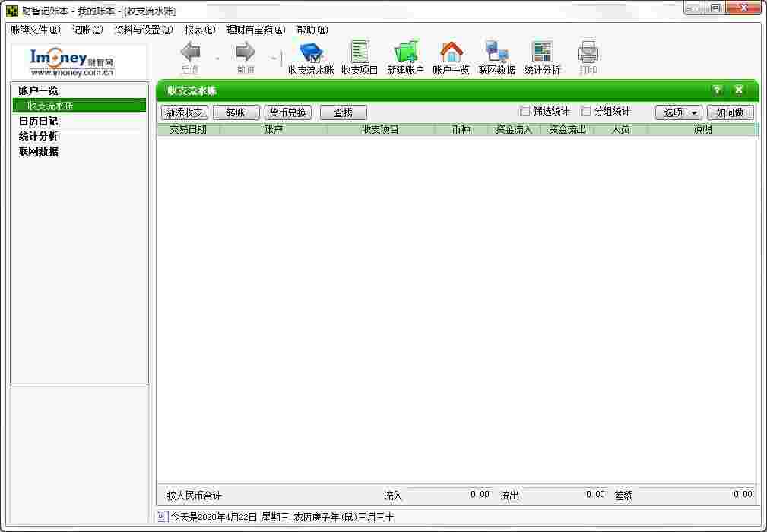This screenshot has width=767, height=532.
Task: Enable the 筛选统计 checkbox
Action: tap(525, 110)
